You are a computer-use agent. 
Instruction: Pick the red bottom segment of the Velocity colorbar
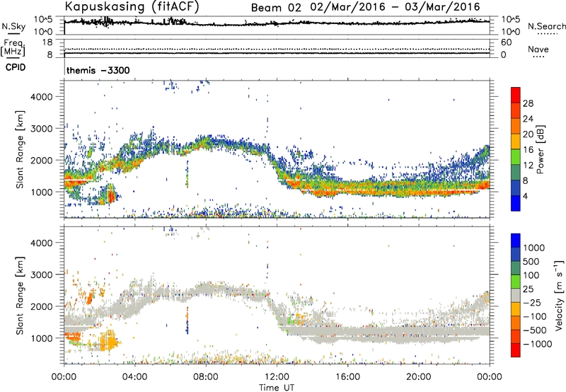(x=516, y=350)
